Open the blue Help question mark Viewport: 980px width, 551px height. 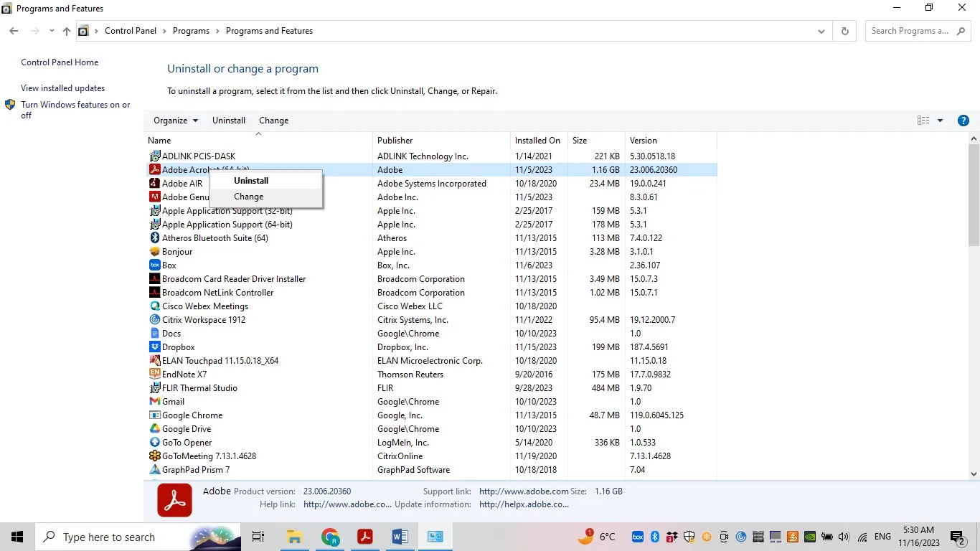click(x=963, y=121)
